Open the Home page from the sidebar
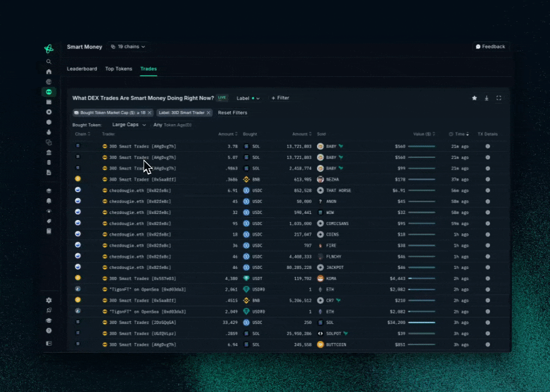The image size is (550, 392). (49, 71)
